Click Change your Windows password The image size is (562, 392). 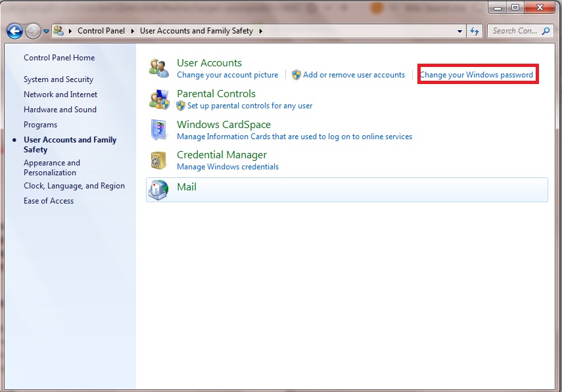coord(477,75)
